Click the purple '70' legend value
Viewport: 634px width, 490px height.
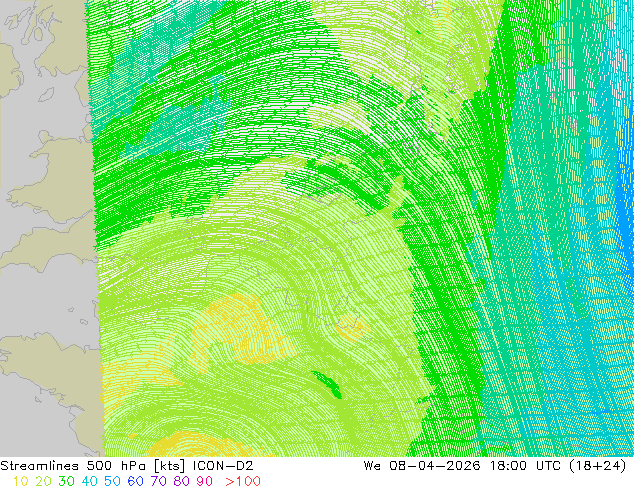point(158,481)
